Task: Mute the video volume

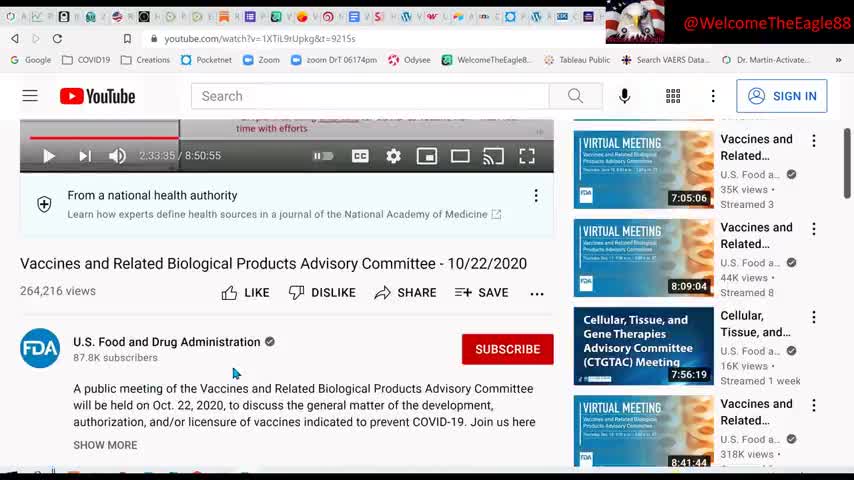Action: tap(117, 156)
